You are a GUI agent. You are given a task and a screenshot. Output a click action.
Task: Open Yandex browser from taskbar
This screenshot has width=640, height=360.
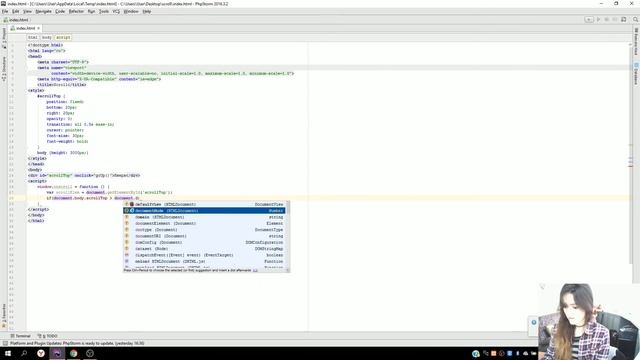[x=41, y=353]
